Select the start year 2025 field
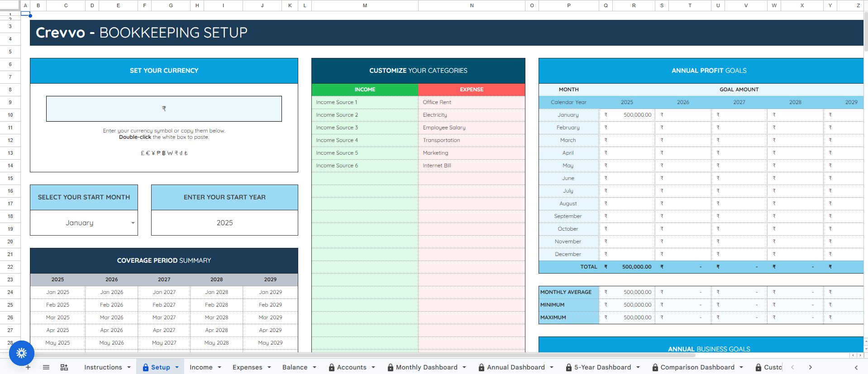Viewport: 868px width, 374px height. tap(224, 223)
